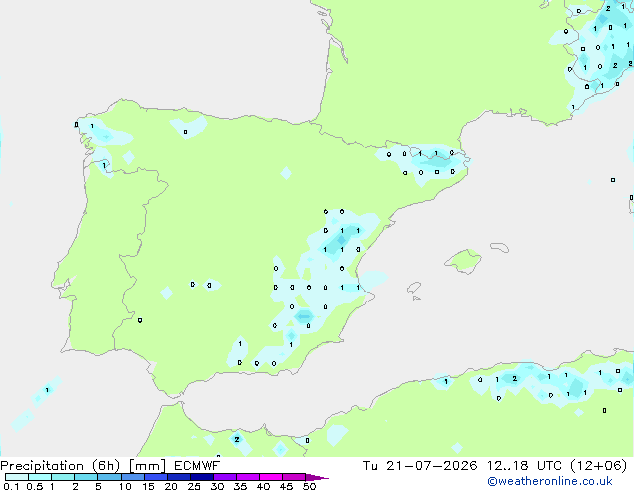Click the 45–50 mm legend color swatch
Image resolution: width=634 pixels, height=490 pixels.
tap(294, 477)
